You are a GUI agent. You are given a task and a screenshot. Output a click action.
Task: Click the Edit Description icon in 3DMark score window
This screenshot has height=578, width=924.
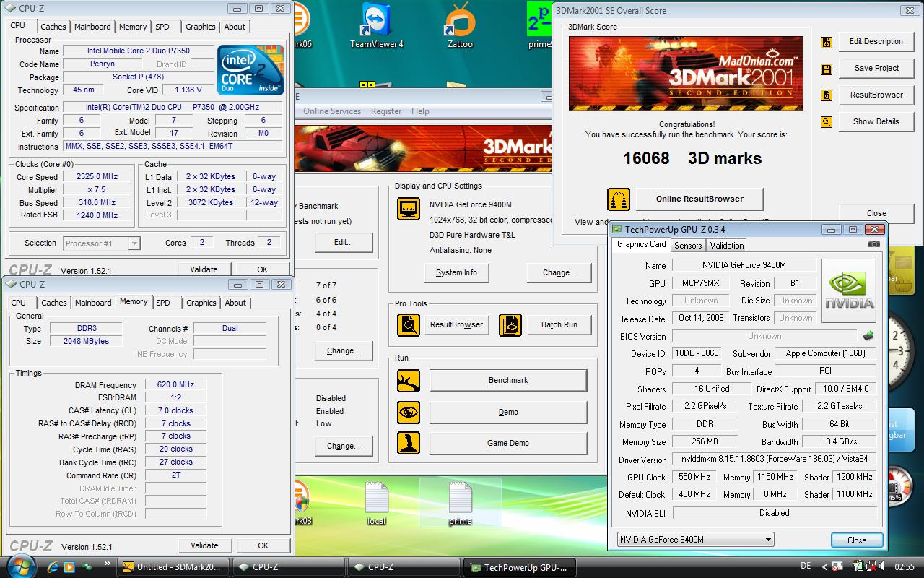click(827, 43)
